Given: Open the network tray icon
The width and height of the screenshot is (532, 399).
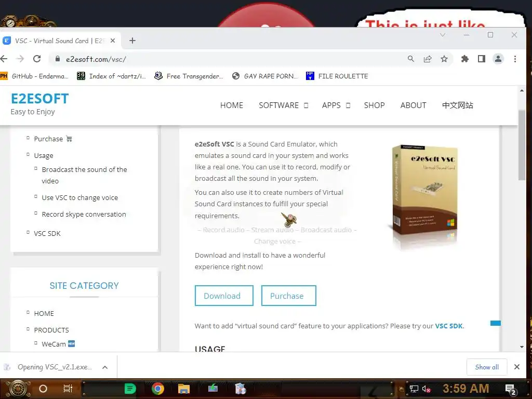Looking at the screenshot, I should click(414, 389).
